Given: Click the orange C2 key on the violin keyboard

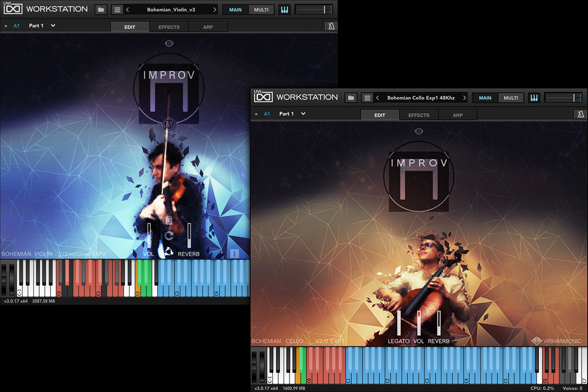Looking at the screenshot, I should point(138,290).
